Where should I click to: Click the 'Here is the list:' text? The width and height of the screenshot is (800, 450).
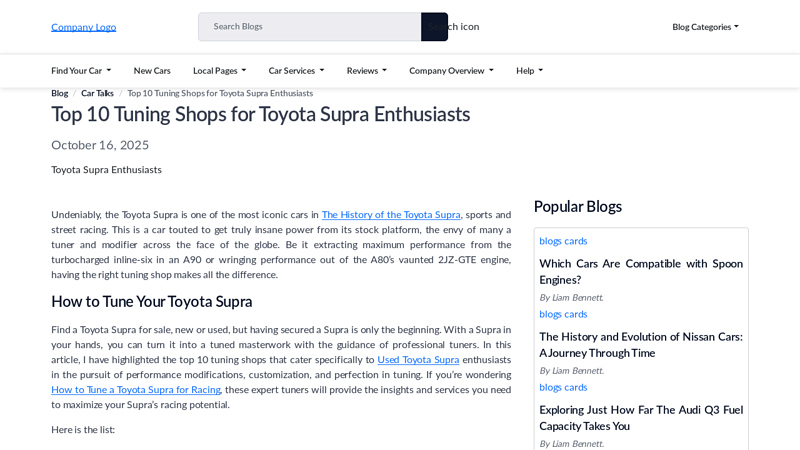tap(83, 430)
